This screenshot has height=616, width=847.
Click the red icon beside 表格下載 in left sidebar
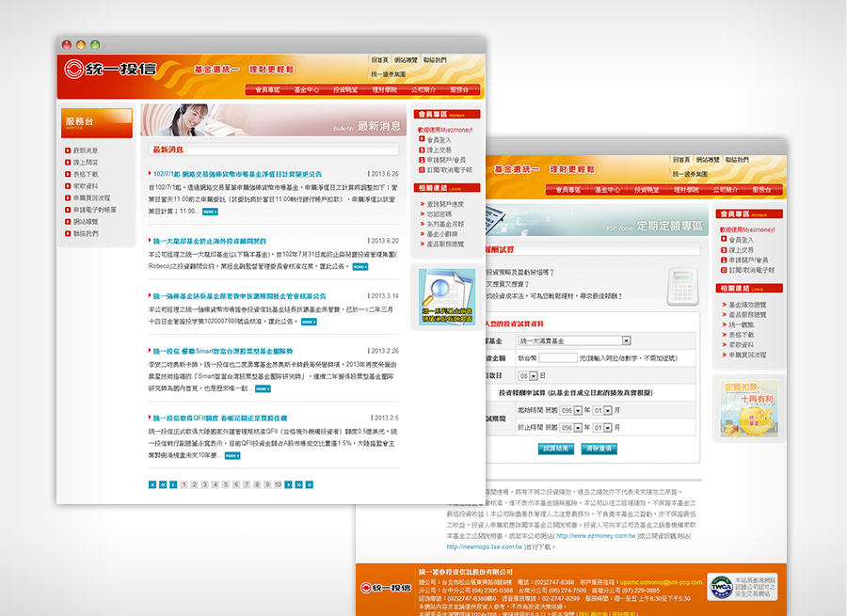(x=68, y=174)
